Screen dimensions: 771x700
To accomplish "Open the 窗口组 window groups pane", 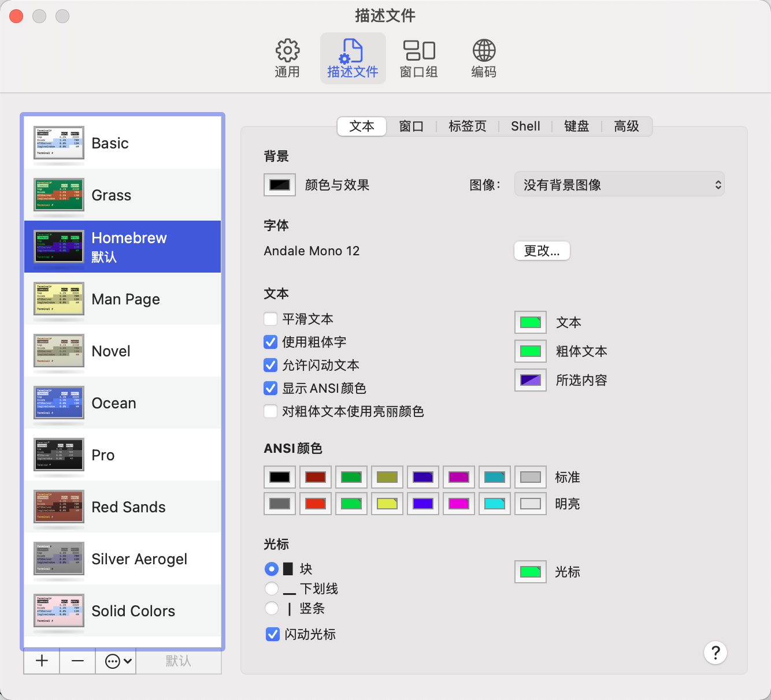I will tap(419, 58).
